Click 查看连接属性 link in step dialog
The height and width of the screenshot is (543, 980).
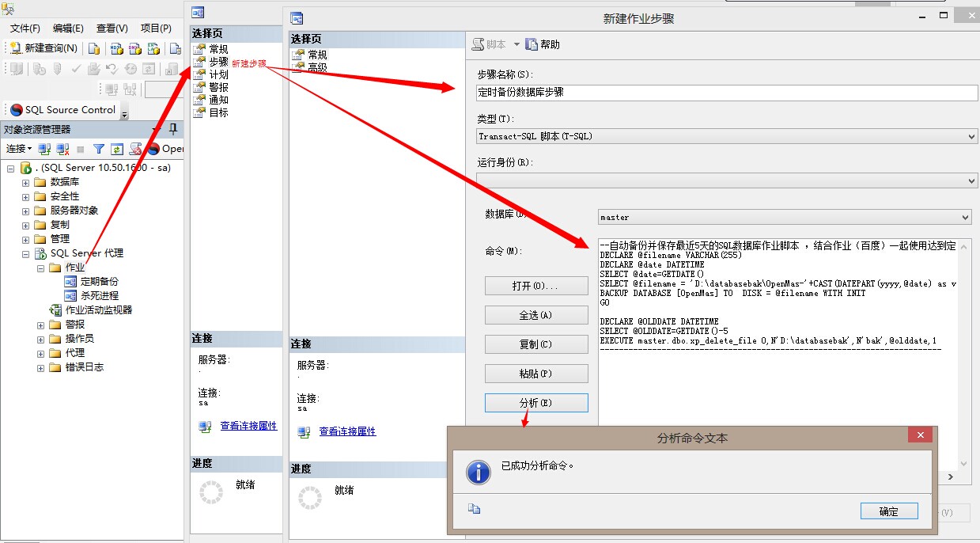[x=347, y=431]
